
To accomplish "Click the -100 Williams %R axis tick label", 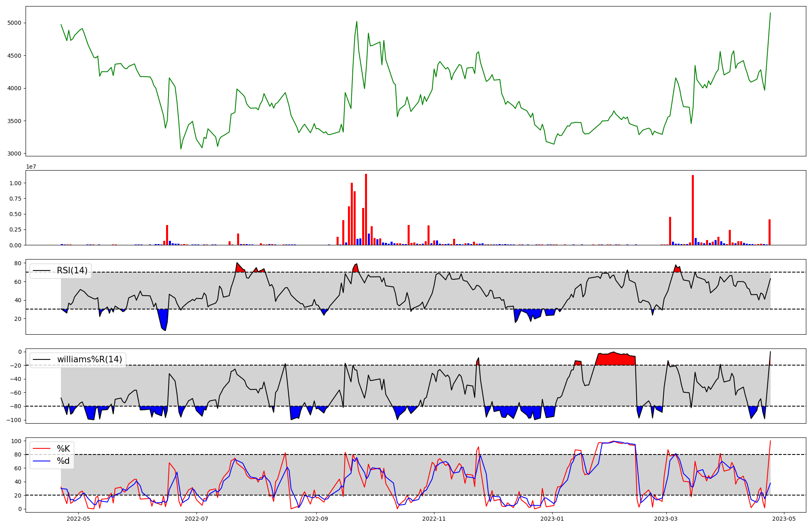I will [13, 420].
